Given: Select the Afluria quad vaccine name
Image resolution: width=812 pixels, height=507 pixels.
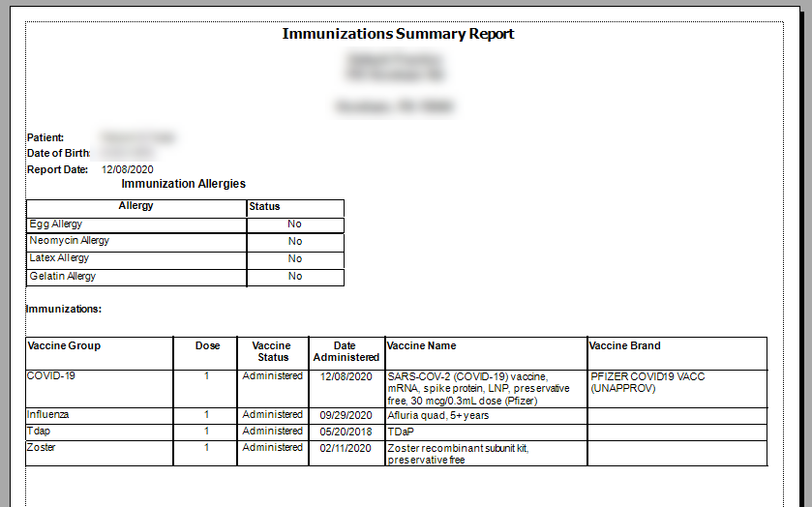Looking at the screenshot, I should pyautogui.click(x=437, y=416).
